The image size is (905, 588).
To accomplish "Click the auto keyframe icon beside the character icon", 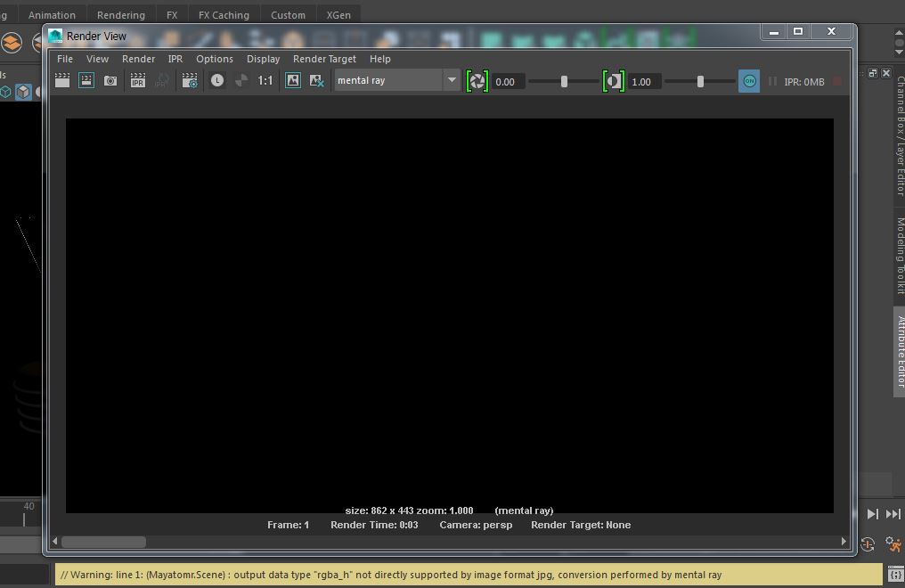I will click(x=868, y=544).
